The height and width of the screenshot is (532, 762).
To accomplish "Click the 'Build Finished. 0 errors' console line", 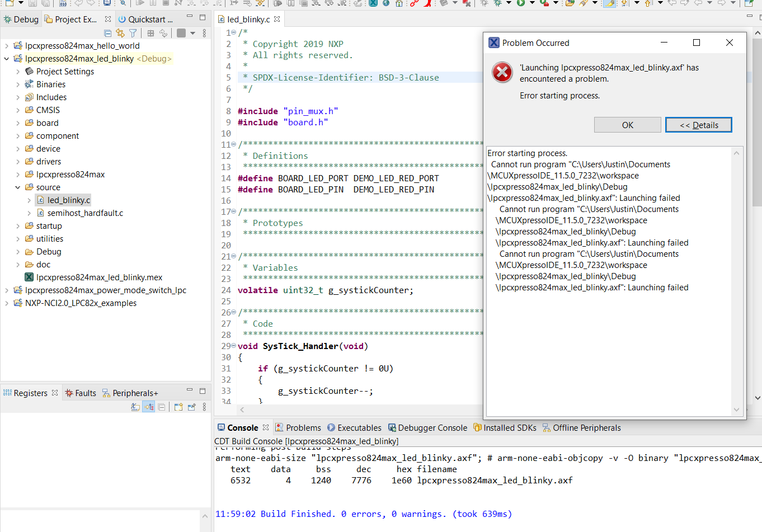I will [364, 514].
